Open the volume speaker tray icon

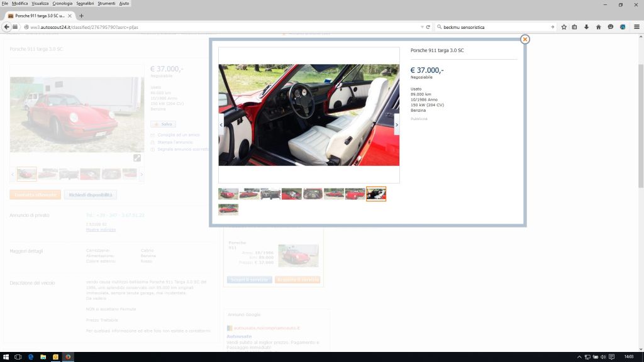(603, 357)
